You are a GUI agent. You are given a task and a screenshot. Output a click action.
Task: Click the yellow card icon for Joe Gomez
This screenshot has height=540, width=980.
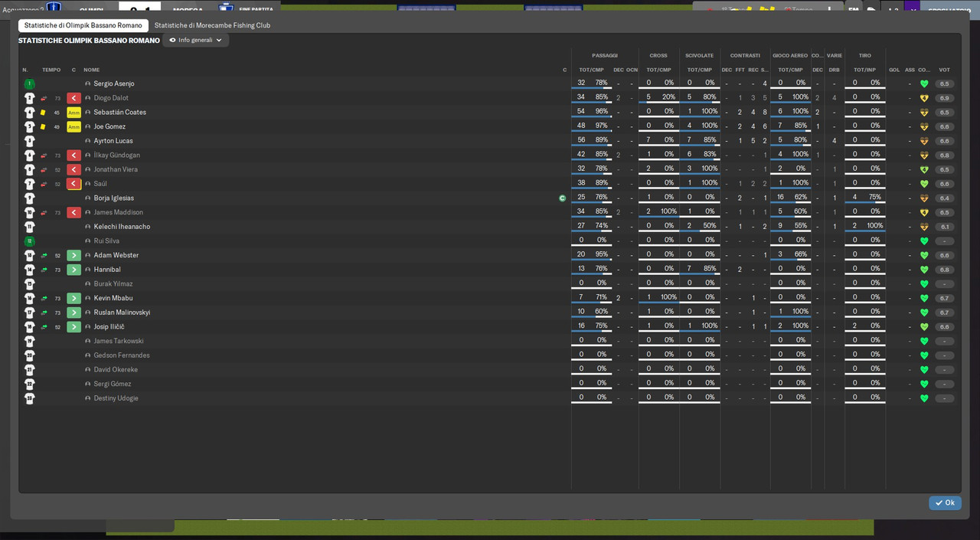(x=43, y=126)
